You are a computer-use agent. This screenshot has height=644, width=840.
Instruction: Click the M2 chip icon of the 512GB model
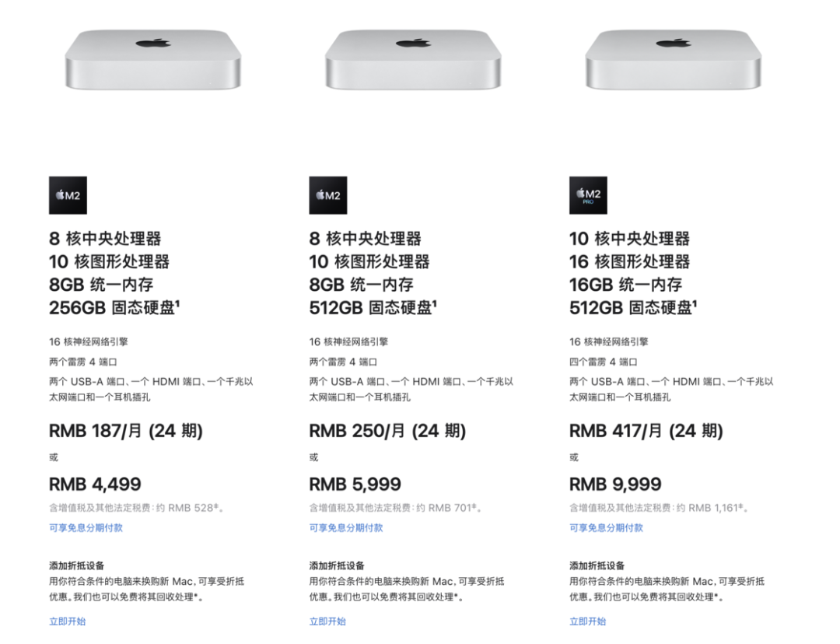(x=328, y=195)
